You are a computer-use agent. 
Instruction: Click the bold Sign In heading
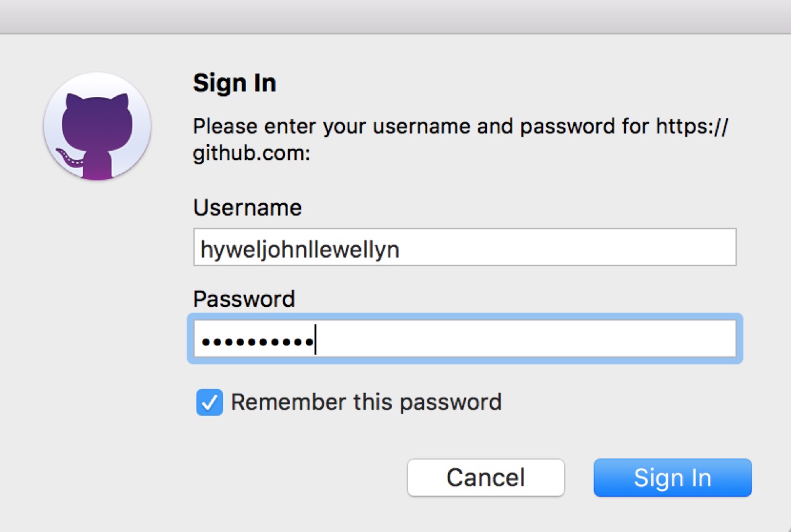(234, 83)
